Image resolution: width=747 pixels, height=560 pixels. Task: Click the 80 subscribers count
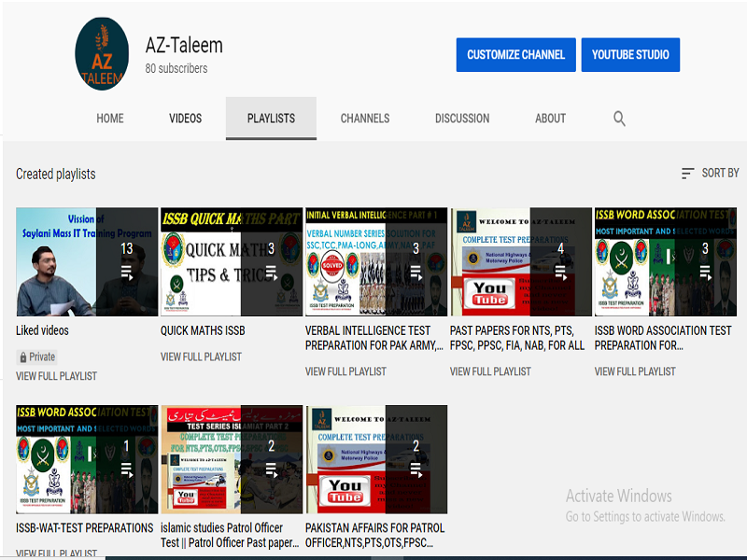pos(176,68)
